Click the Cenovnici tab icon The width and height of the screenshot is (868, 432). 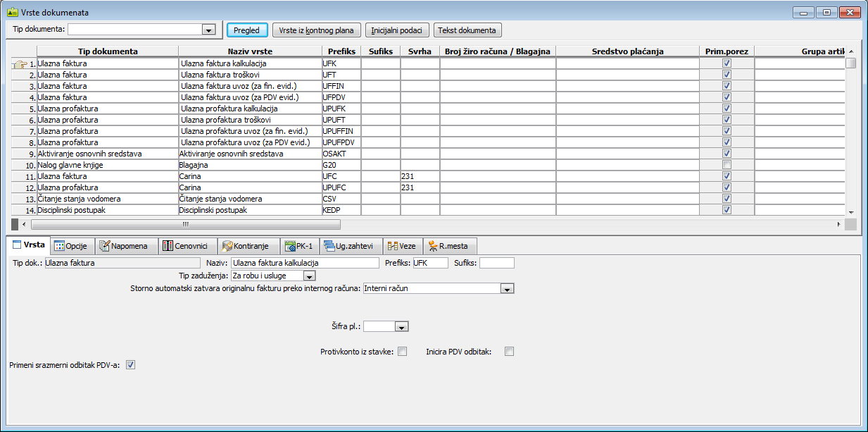(x=168, y=246)
